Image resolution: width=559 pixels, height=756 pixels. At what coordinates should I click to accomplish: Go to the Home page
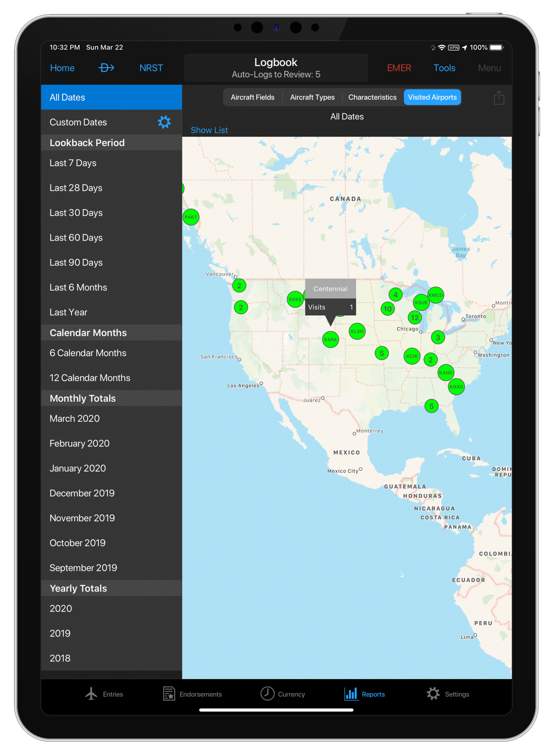pos(62,68)
